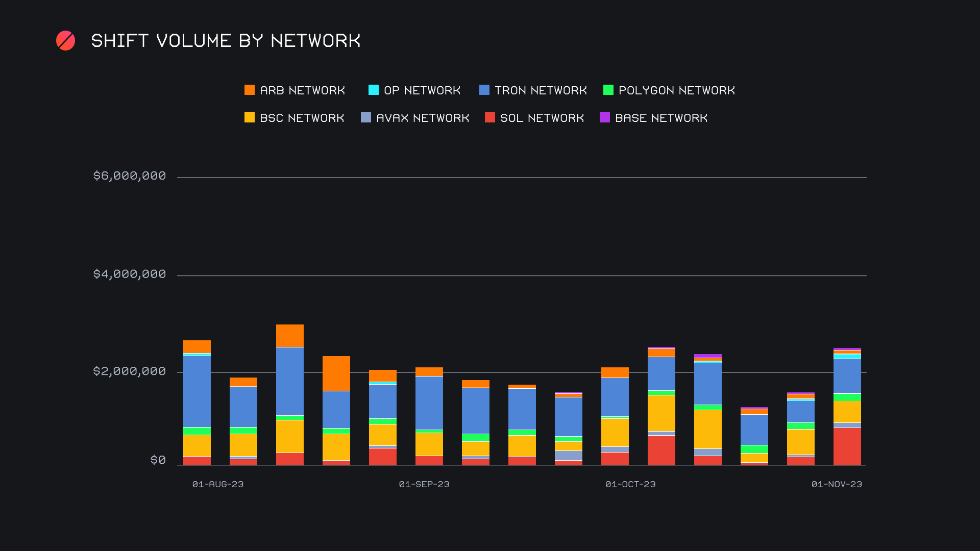Click the 01-NOV-23 x-axis date label
This screenshot has height=551, width=980.
tap(837, 484)
